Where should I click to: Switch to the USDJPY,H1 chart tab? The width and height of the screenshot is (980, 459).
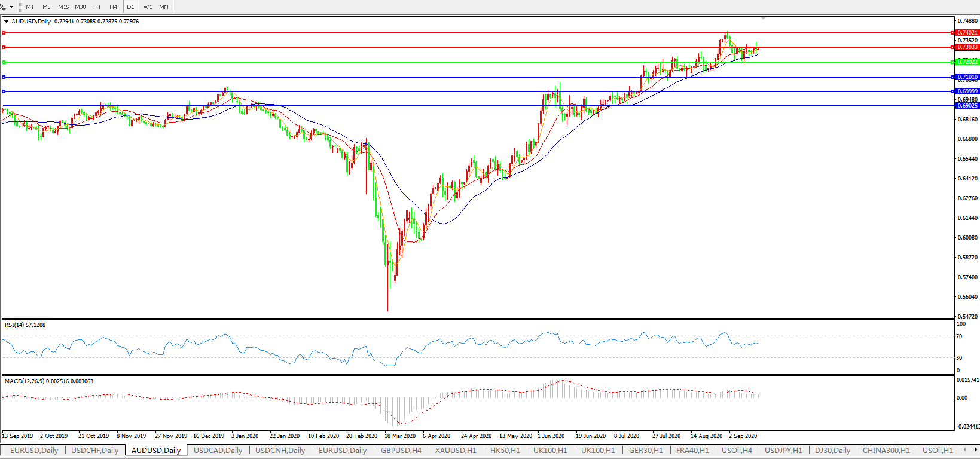coord(783,450)
